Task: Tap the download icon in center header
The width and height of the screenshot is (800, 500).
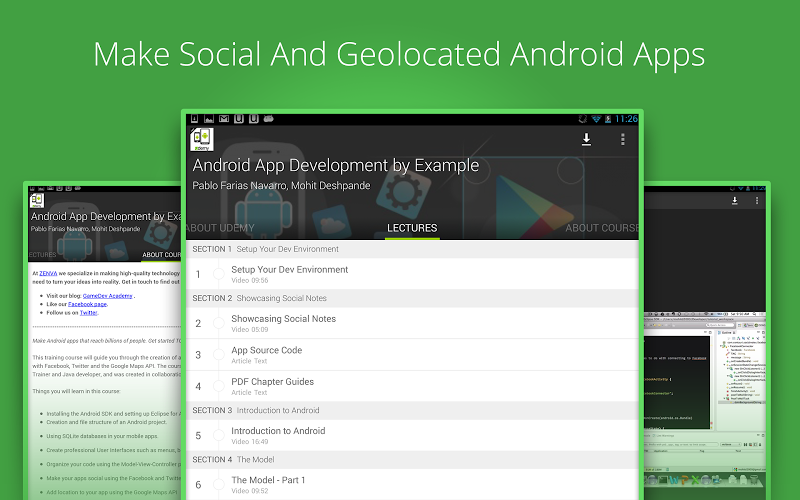Action: (586, 139)
